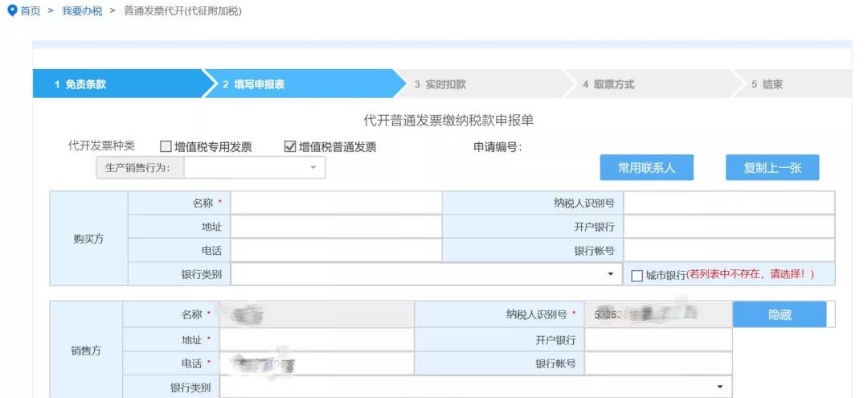Click 常用联系人 button
Screen dimensions: 868x398
(646, 168)
